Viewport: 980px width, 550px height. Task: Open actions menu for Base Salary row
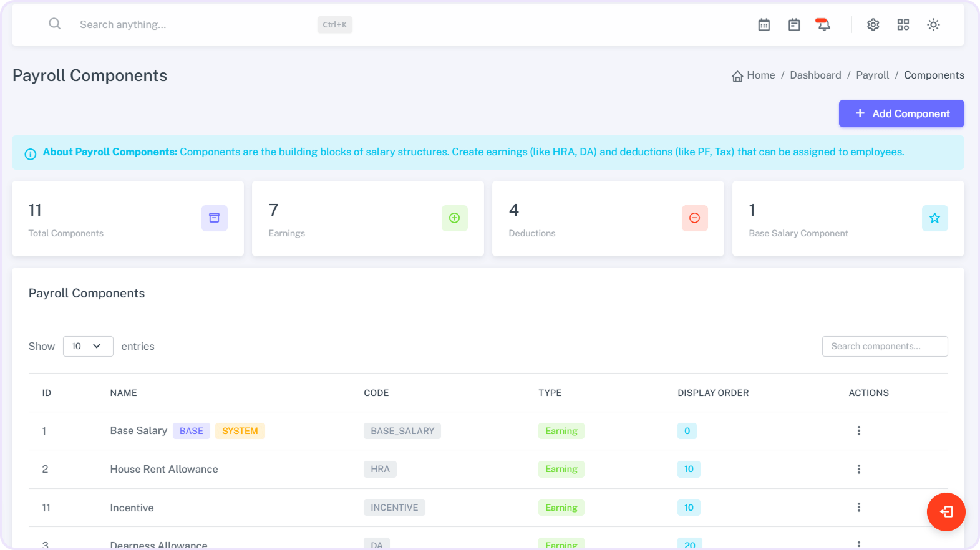click(858, 431)
